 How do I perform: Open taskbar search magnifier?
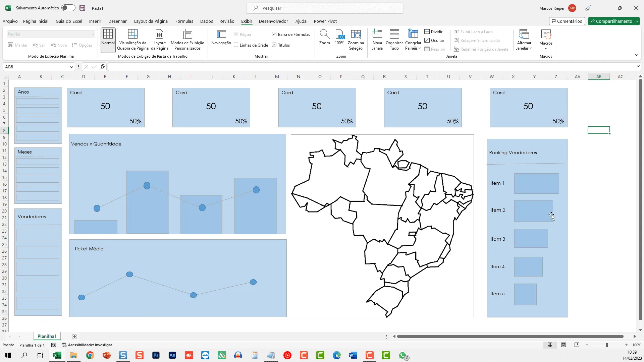point(24,355)
